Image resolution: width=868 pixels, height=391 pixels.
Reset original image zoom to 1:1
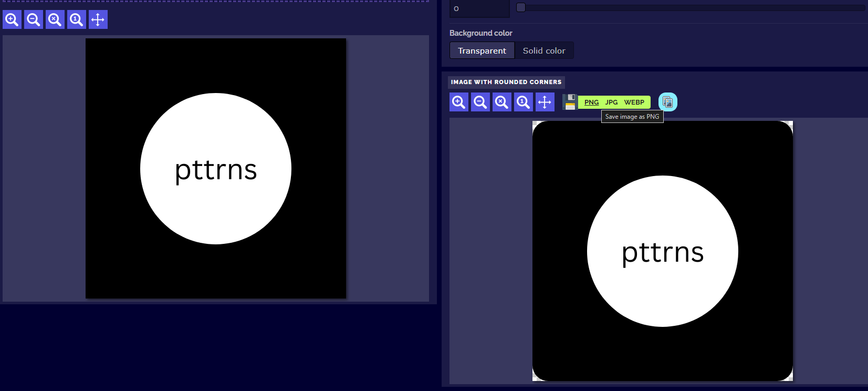coord(77,19)
